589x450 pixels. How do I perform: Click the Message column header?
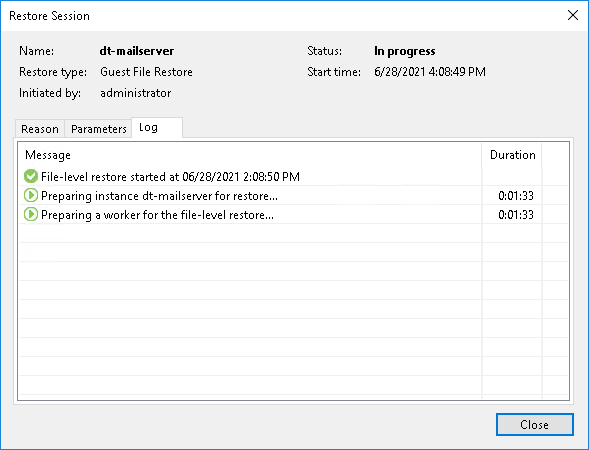250,155
